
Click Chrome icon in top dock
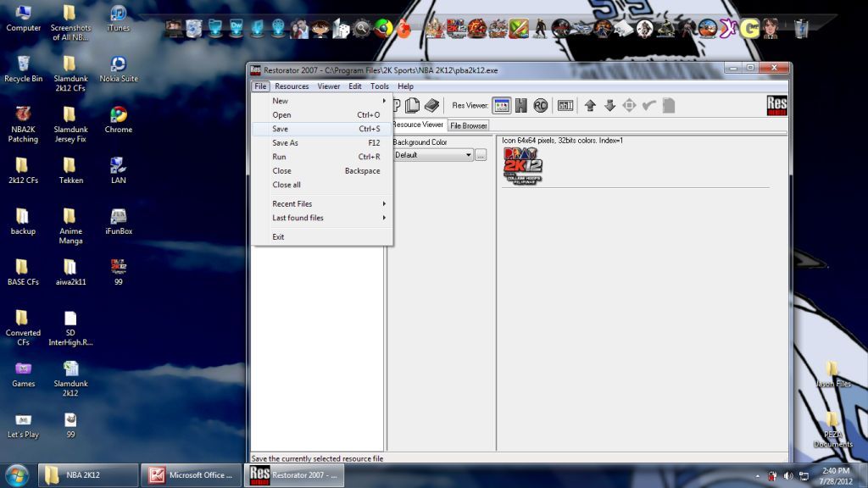pyautogui.click(x=382, y=28)
